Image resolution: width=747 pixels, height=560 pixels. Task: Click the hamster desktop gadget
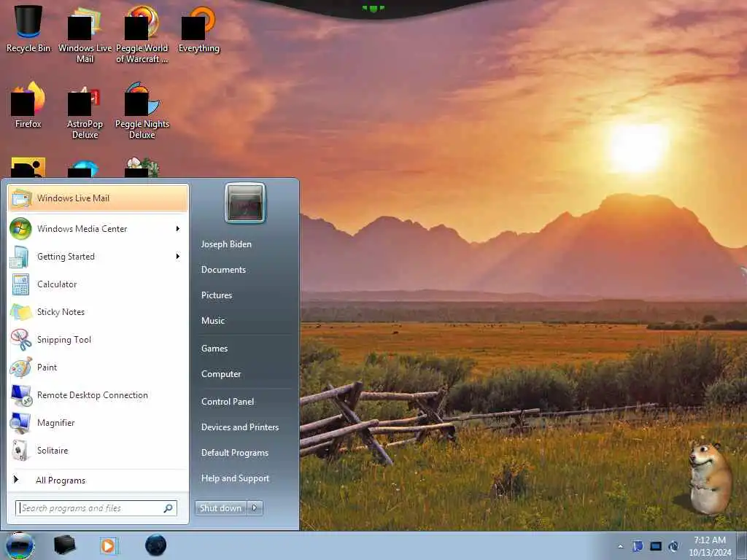(x=710, y=478)
